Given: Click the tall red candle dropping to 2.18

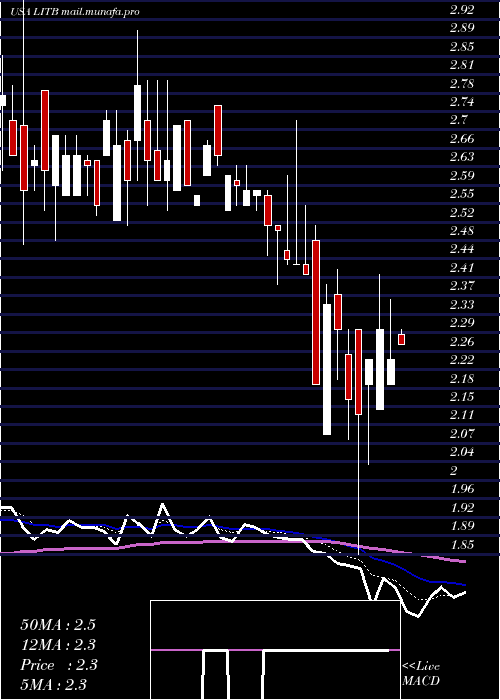Looking at the screenshot, I should [316, 312].
